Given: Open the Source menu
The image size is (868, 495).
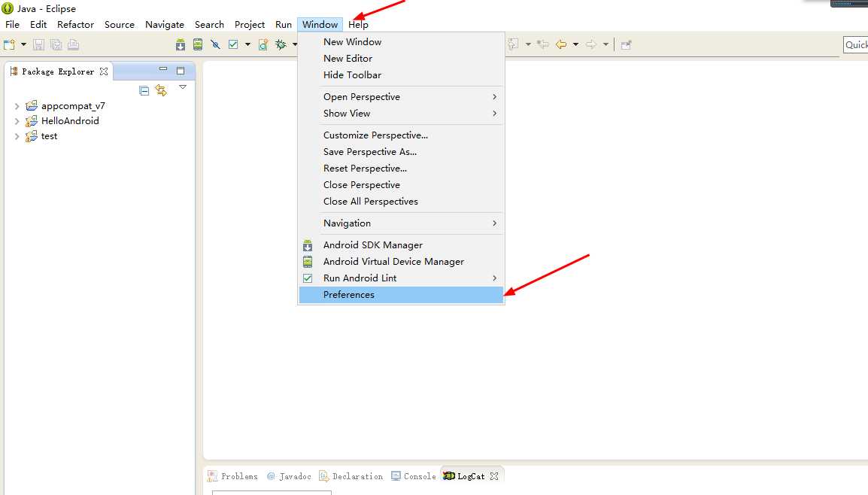Looking at the screenshot, I should (120, 24).
